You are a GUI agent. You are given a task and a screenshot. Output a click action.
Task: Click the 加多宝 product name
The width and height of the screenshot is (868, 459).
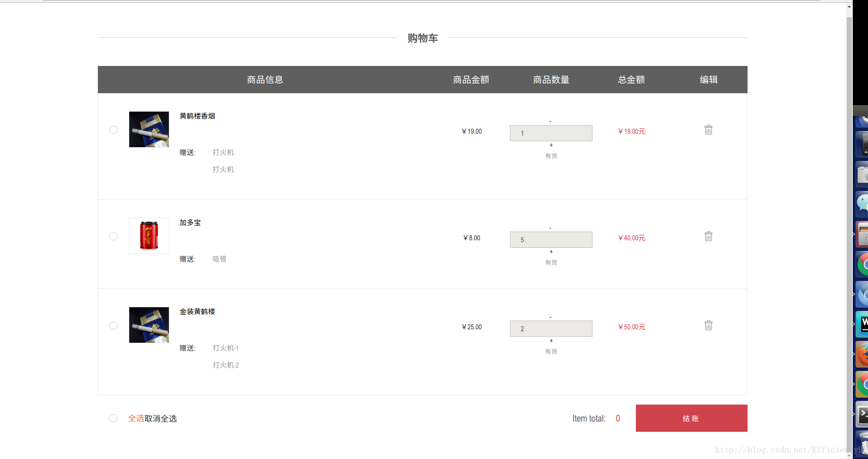[x=190, y=222]
